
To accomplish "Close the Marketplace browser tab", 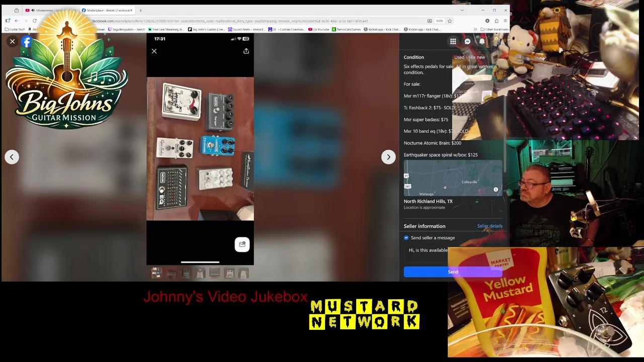I will pos(131,10).
